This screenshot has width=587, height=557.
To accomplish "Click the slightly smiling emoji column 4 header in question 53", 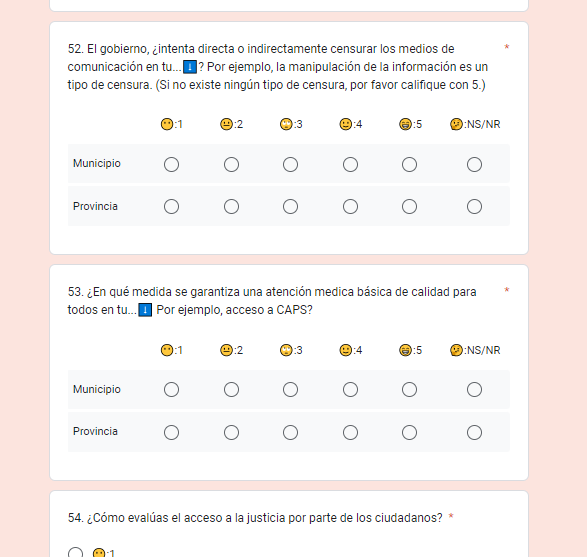I will (x=346, y=350).
